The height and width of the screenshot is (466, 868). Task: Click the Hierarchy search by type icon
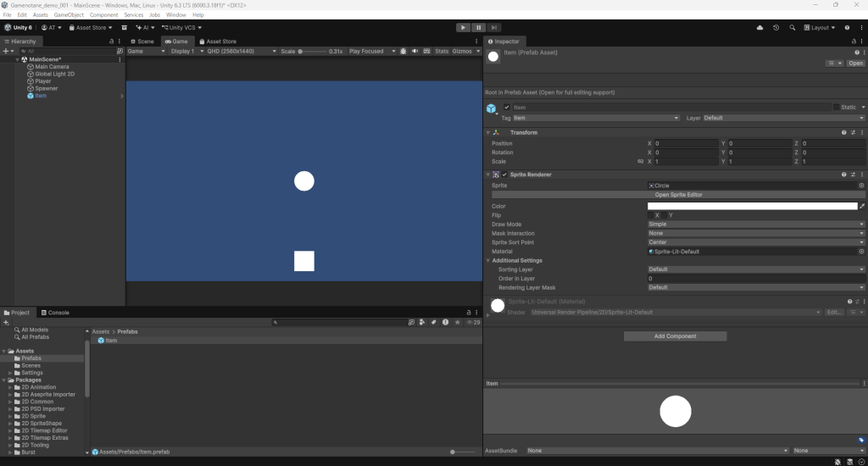pos(120,51)
